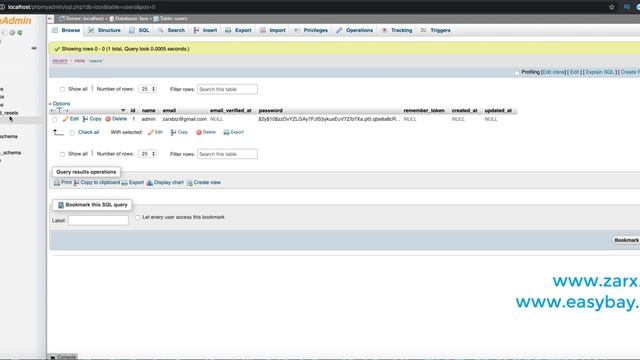Click the Server: localhost breadcrumb
The width and height of the screenshot is (640, 360).
point(82,19)
